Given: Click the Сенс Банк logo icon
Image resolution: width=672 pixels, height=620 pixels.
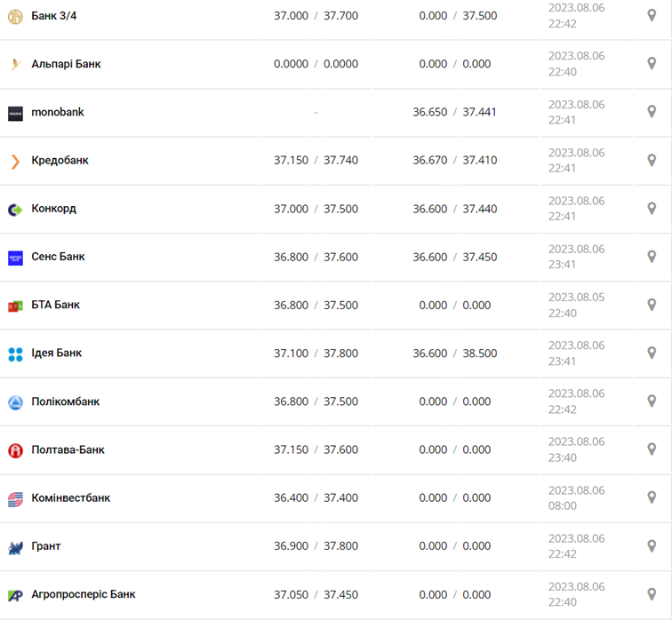Looking at the screenshot, I should (x=15, y=258).
